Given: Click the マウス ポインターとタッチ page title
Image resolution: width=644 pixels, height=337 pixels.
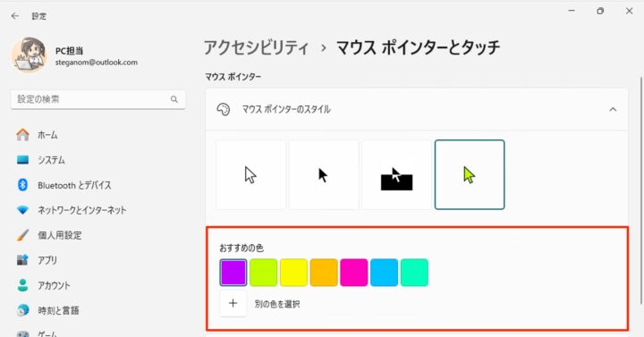Looking at the screenshot, I should point(418,47).
